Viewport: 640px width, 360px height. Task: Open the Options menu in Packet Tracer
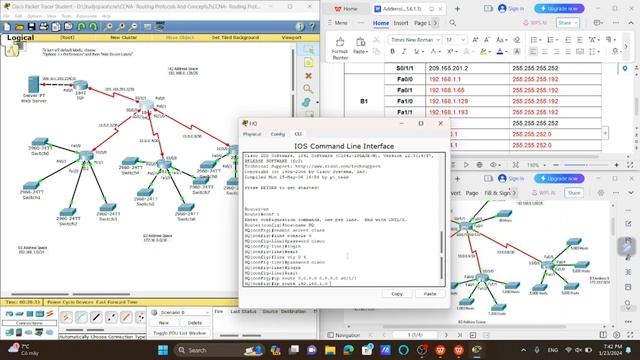[x=34, y=16]
